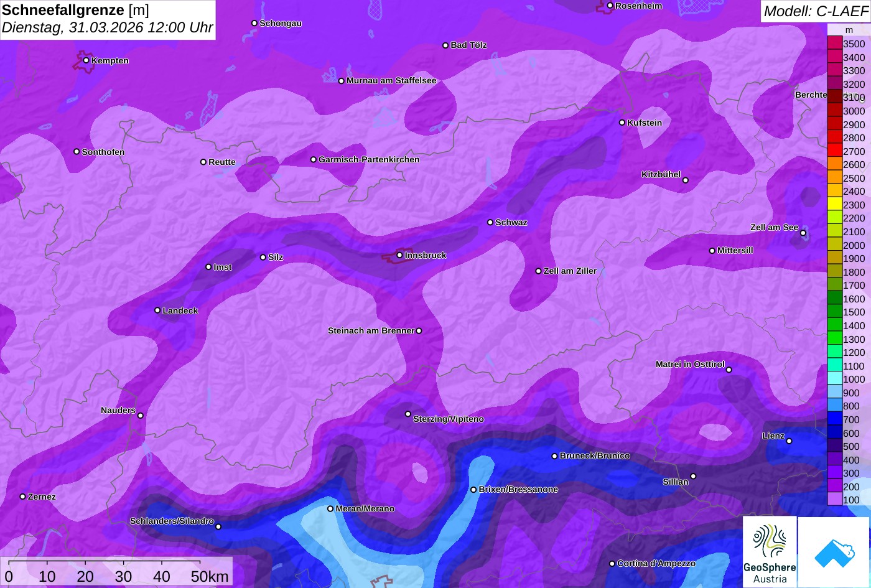
Task: Click the Meran/Merano marker dot
Action: (x=330, y=508)
